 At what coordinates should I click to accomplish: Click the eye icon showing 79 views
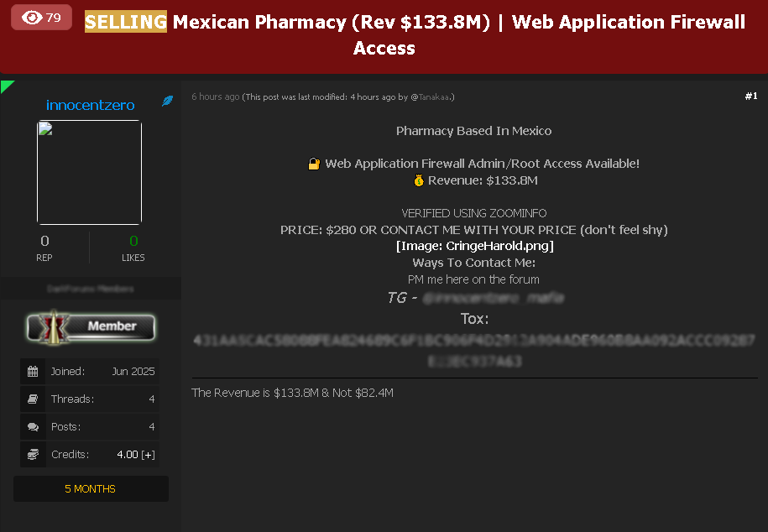pyautogui.click(x=32, y=17)
